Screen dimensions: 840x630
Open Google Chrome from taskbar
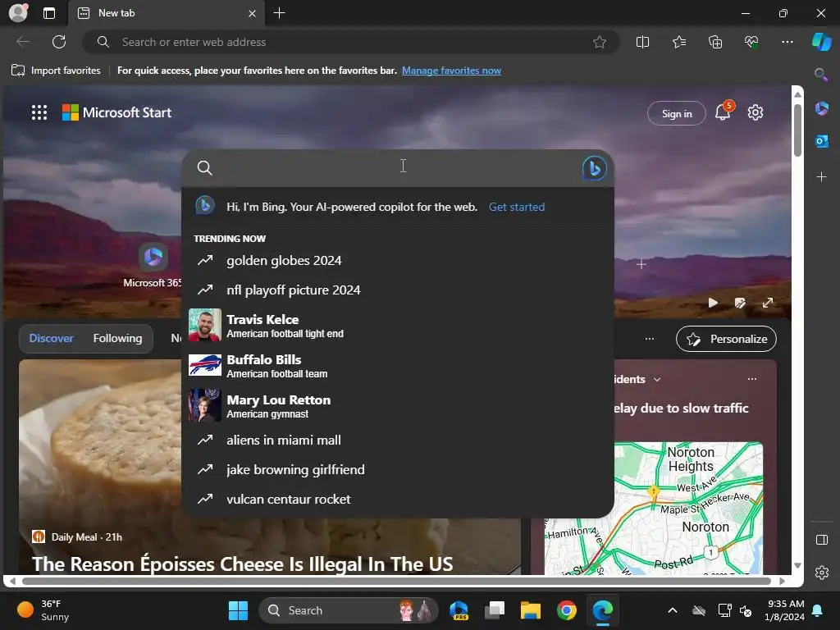point(566,610)
